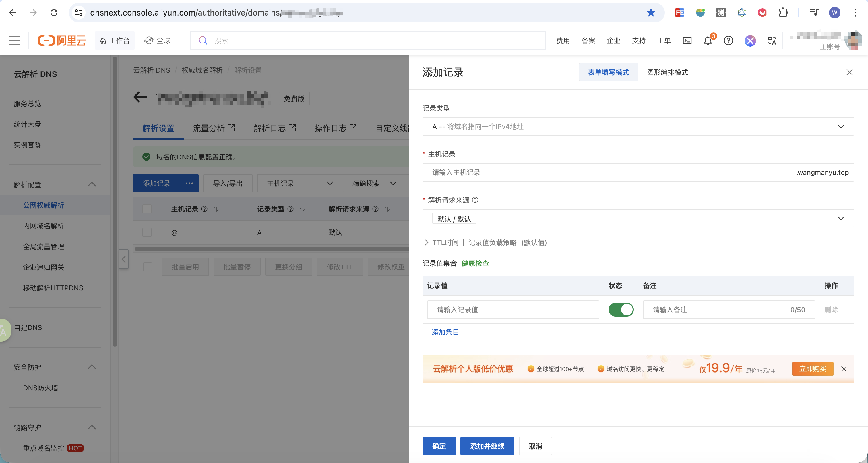Go back using arrow beside domain name
868x463 pixels.
pos(140,97)
